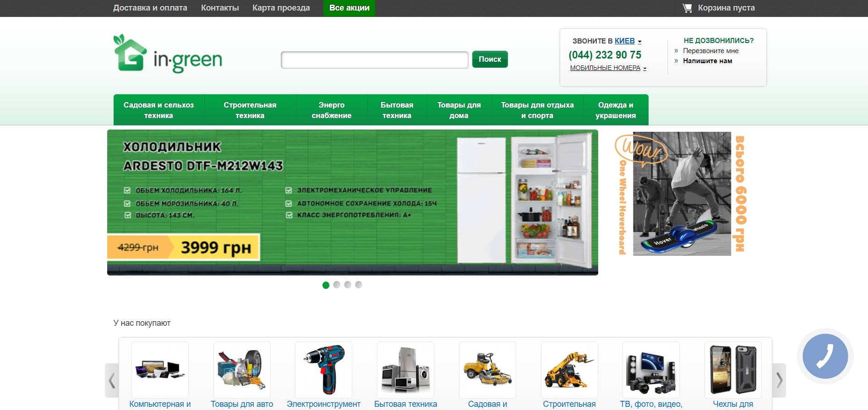Click the in-green house logo
Screen dimensions: 868x410
168,54
